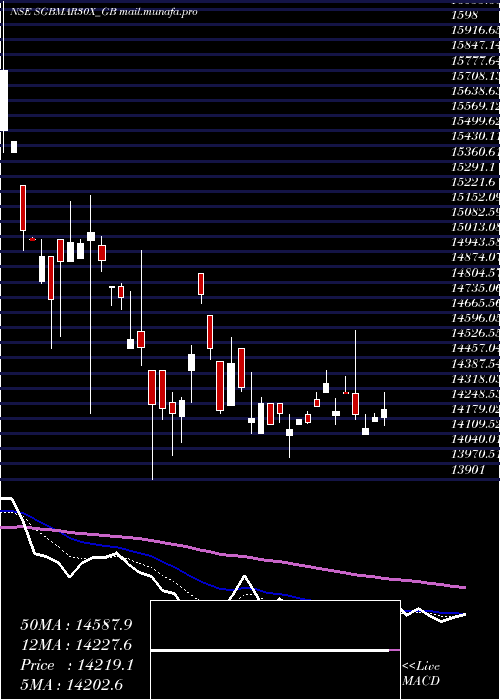500x700 pixels.
Task: Click the price label beginning 14596
Action: click(475, 319)
